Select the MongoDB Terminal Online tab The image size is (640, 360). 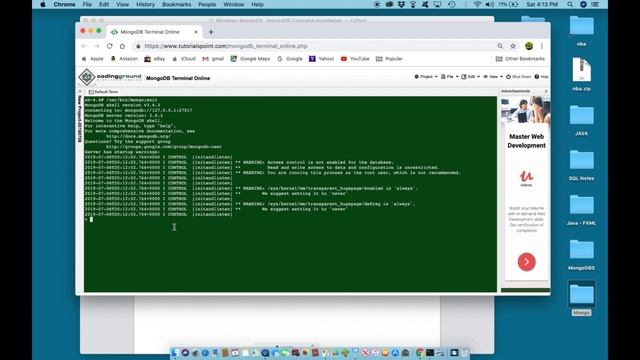[154, 32]
